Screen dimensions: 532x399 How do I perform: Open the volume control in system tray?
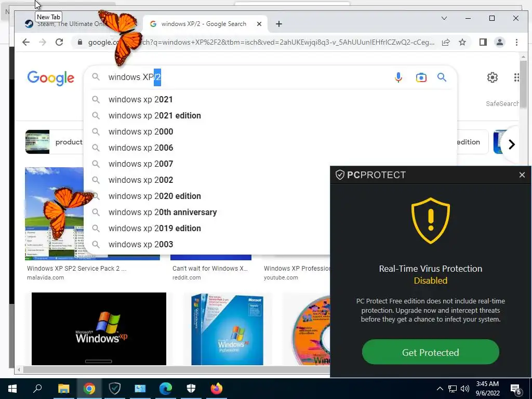[x=465, y=389]
